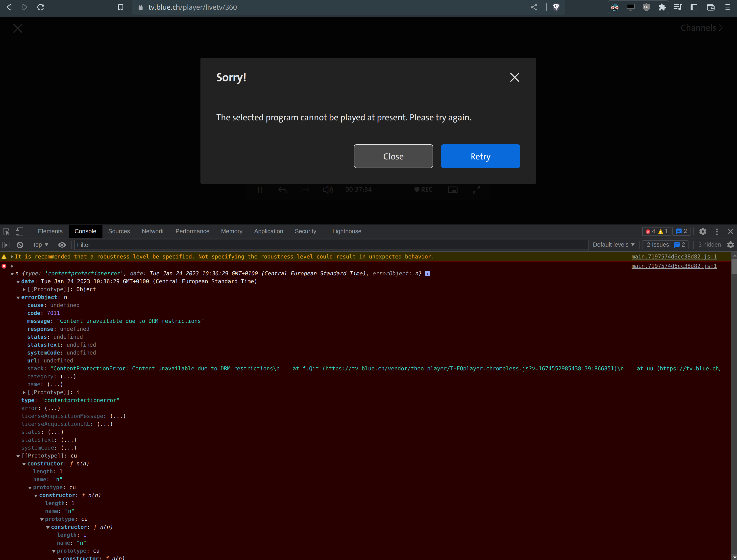737x560 pixels.
Task: Open the console settings gear icon
Action: (730, 245)
